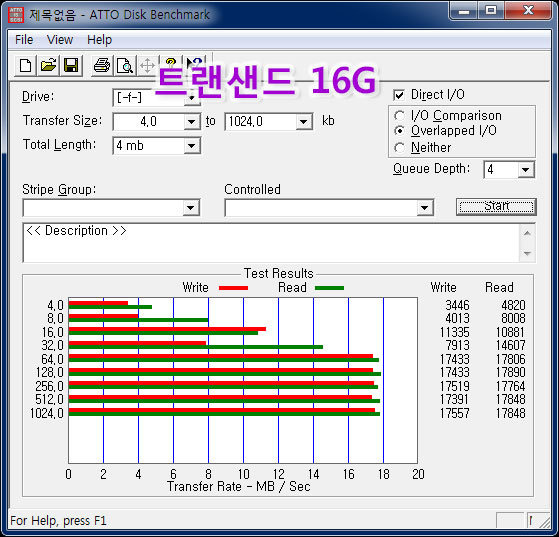
Task: Click the read value 17806
Action: [x=511, y=359]
